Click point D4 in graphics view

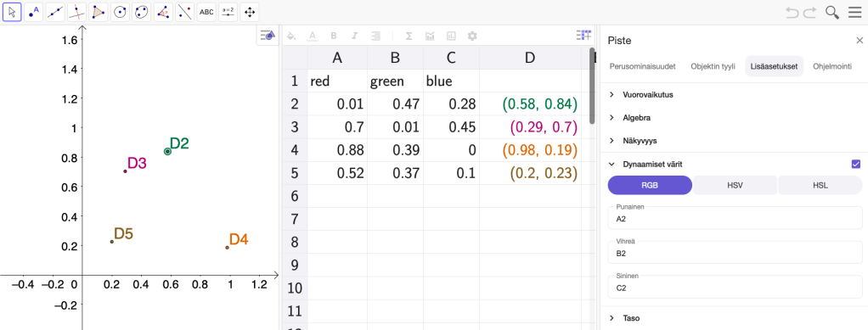(x=227, y=248)
